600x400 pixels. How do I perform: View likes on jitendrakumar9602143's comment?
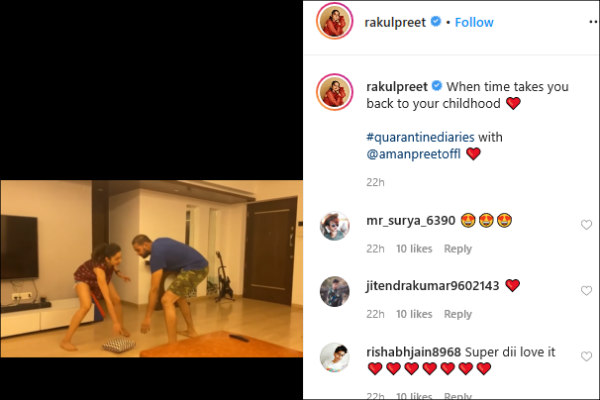[x=414, y=314]
